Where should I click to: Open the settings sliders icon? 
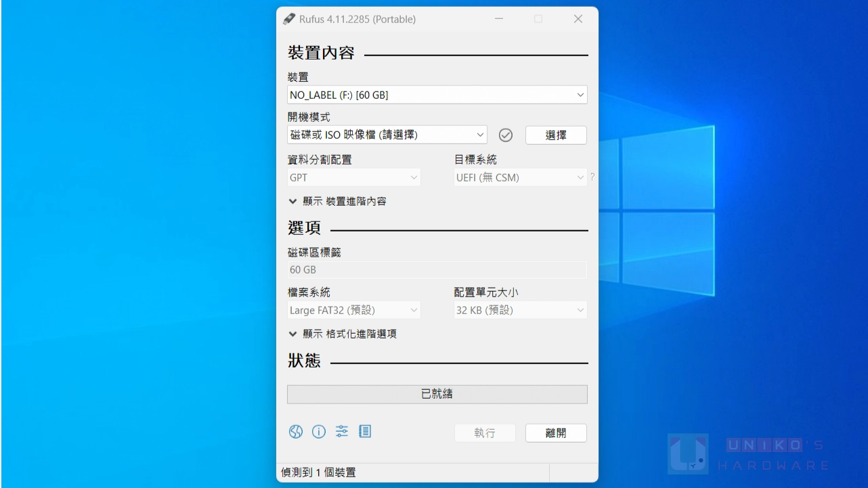(x=342, y=432)
